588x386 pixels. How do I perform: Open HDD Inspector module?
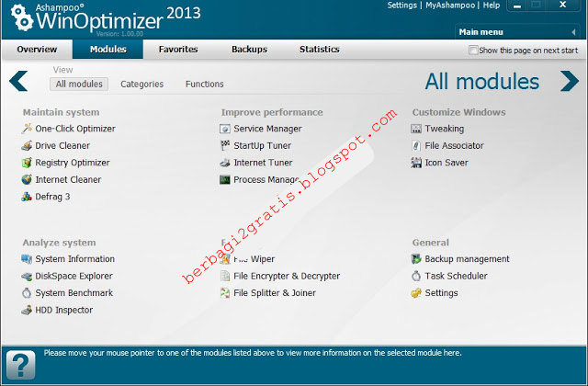(x=63, y=310)
